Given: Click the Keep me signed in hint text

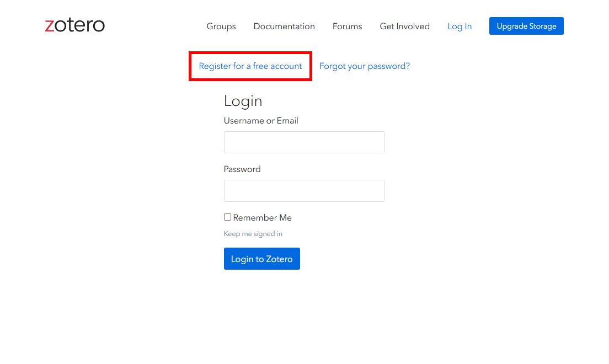Looking at the screenshot, I should pos(253,234).
